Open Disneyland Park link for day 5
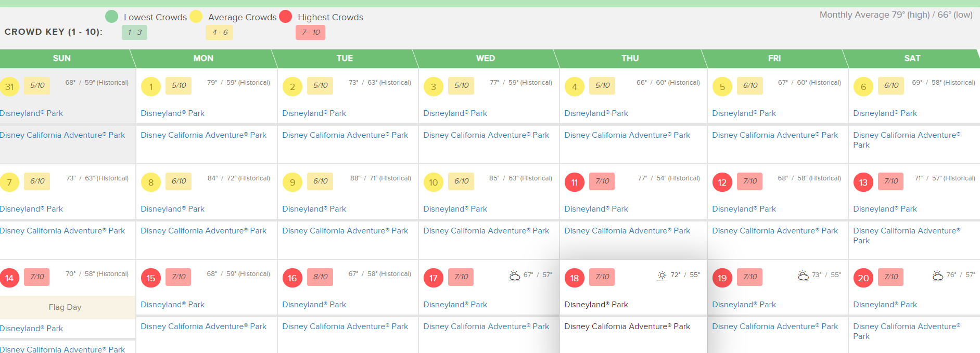 [x=744, y=113]
